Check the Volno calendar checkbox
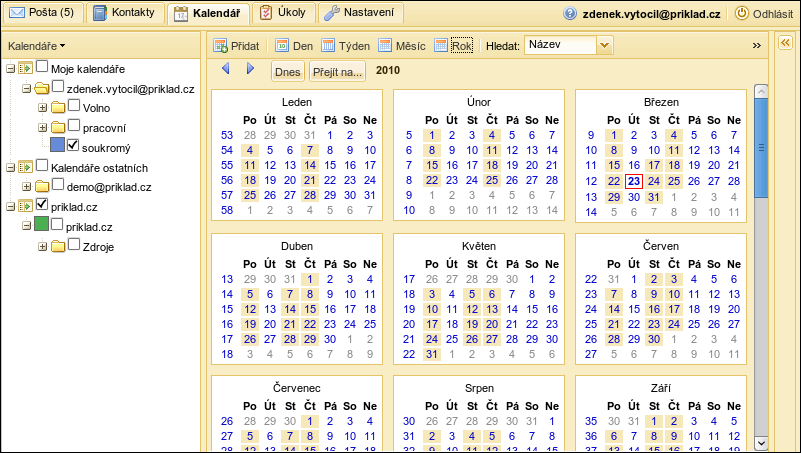801x453 pixels. [x=74, y=106]
